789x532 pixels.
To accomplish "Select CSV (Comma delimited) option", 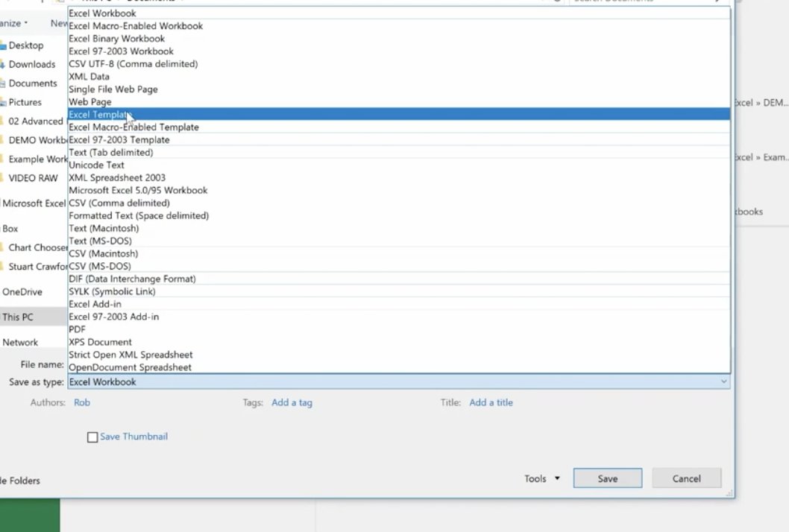I will point(399,203).
